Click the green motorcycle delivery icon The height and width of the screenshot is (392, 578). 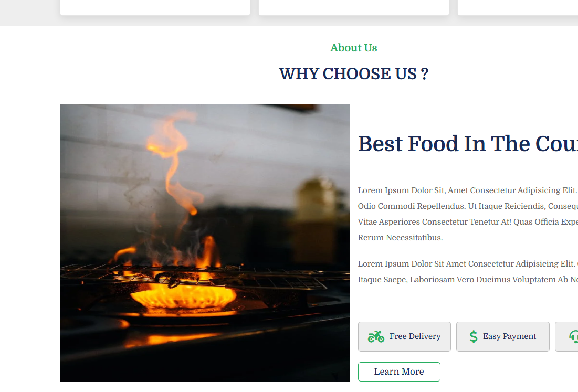(x=376, y=337)
